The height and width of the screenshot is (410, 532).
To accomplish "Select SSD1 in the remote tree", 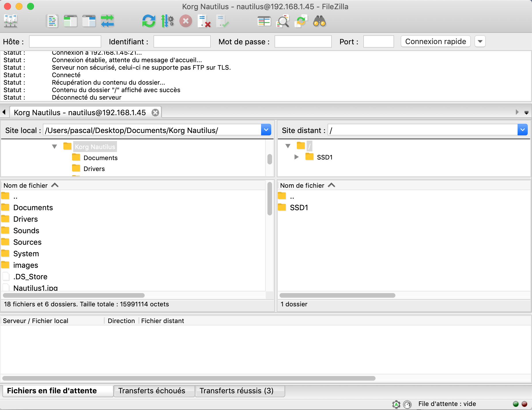I will [325, 157].
